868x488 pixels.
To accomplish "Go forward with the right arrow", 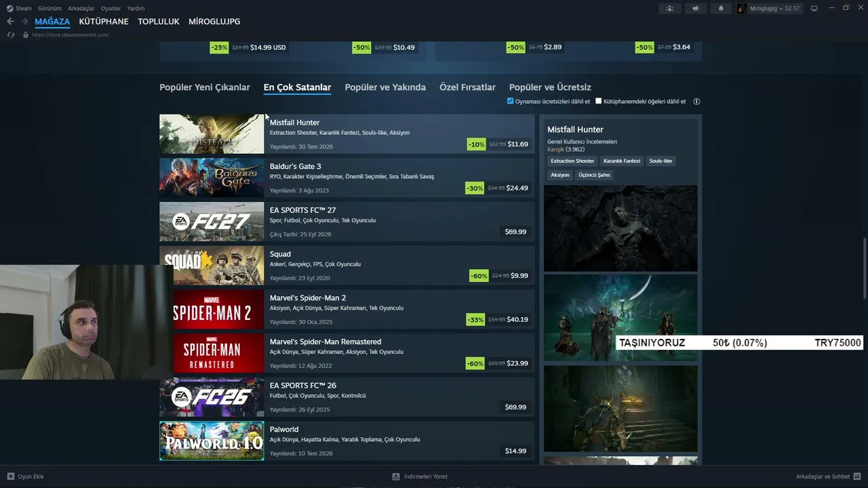I will pos(24,22).
